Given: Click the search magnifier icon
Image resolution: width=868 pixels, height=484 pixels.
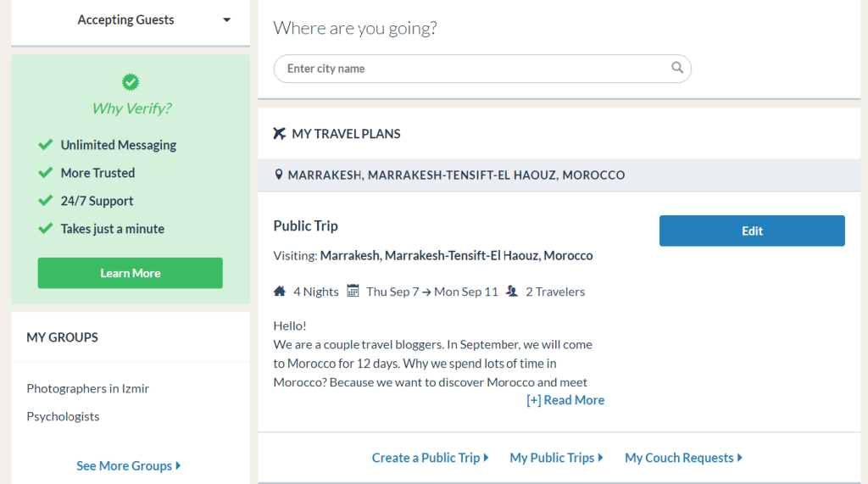Looking at the screenshot, I should tap(677, 68).
